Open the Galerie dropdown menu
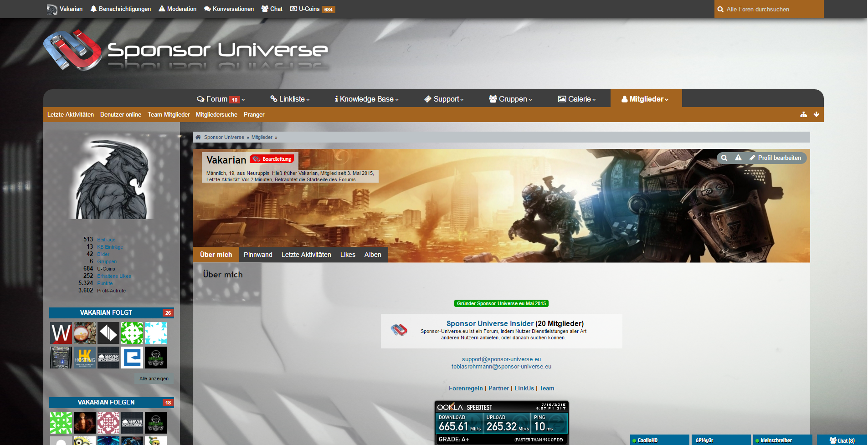Viewport: 868px width, 445px height. (x=576, y=99)
